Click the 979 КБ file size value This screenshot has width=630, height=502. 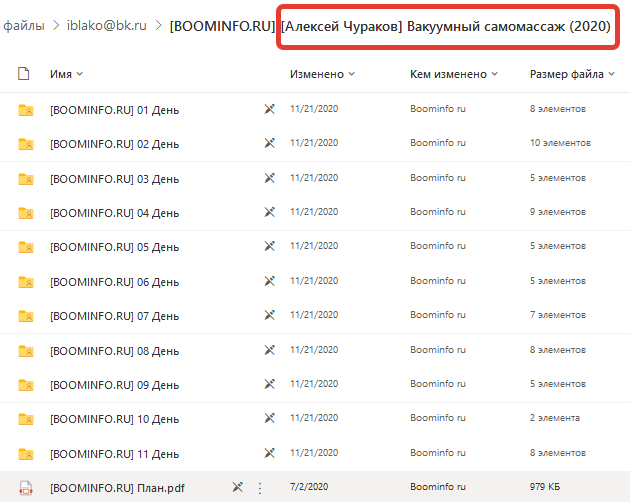click(544, 487)
